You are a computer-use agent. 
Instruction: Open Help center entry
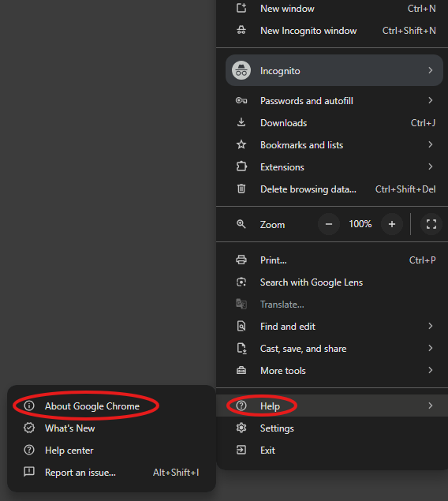coord(111,451)
